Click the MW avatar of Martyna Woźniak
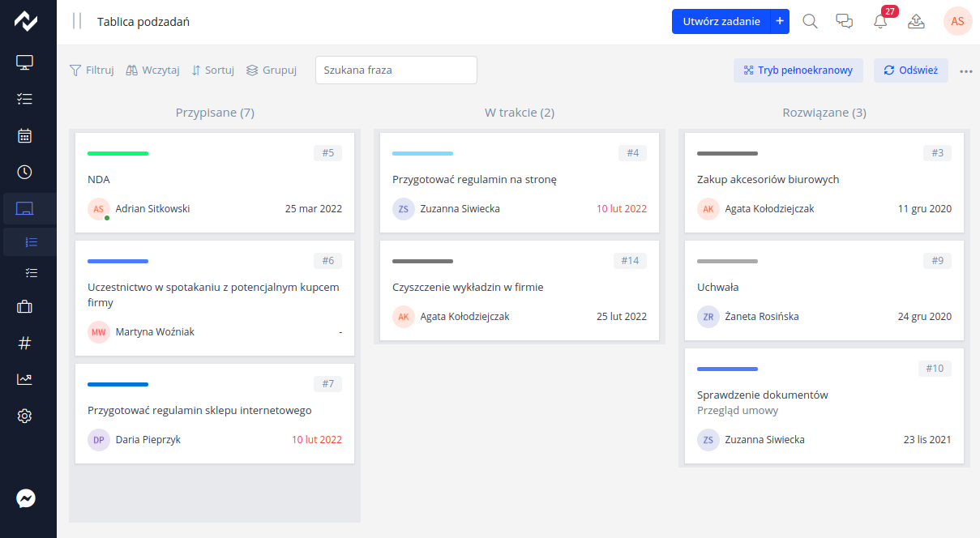Screen dimensions: 980x538 [99, 332]
